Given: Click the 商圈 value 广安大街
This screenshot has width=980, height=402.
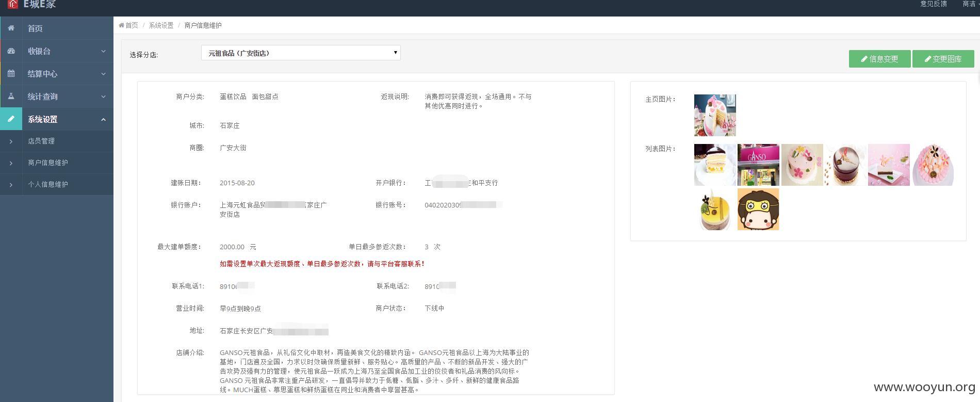Looking at the screenshot, I should (x=233, y=148).
